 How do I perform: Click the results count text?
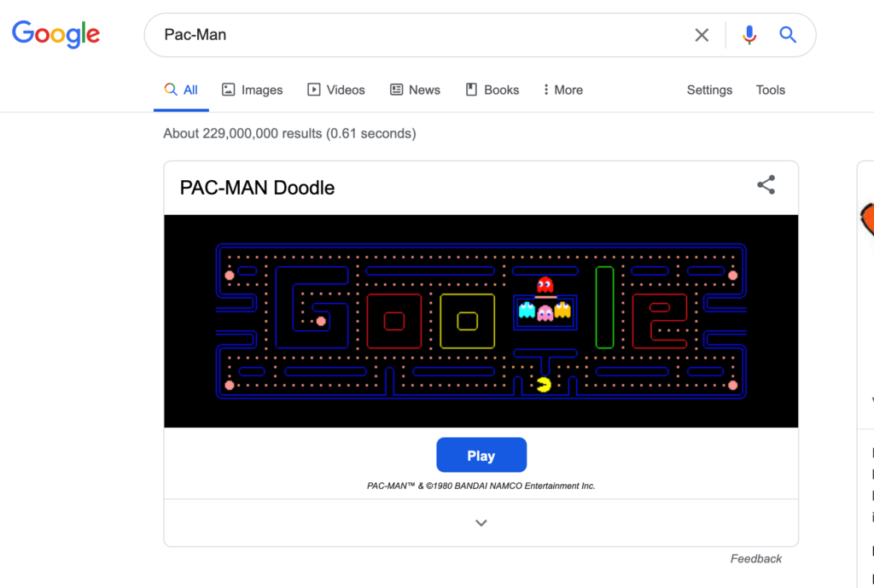tap(289, 133)
